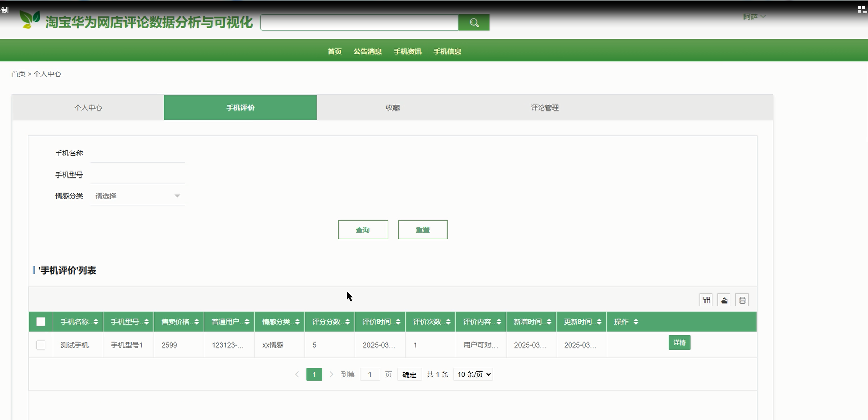Sort by 情感分类 column arrows
This screenshot has width=868, height=420.
pos(297,322)
